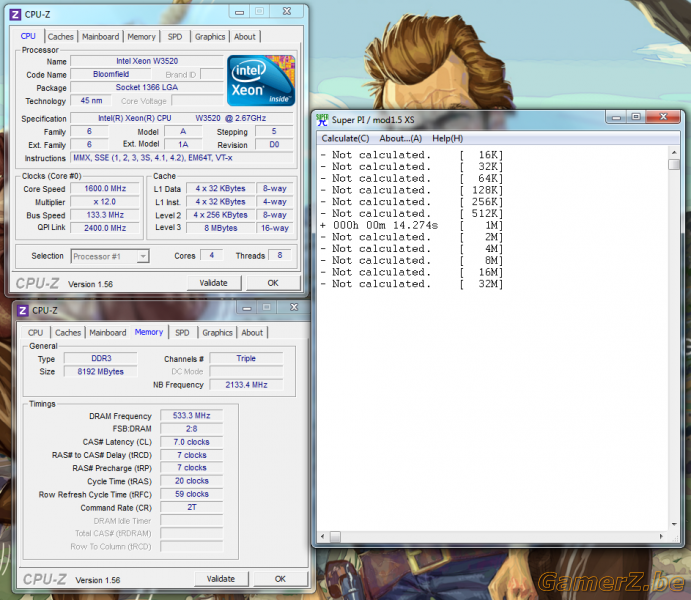Minimize the Super PI window
The height and width of the screenshot is (600, 691).
[617, 117]
